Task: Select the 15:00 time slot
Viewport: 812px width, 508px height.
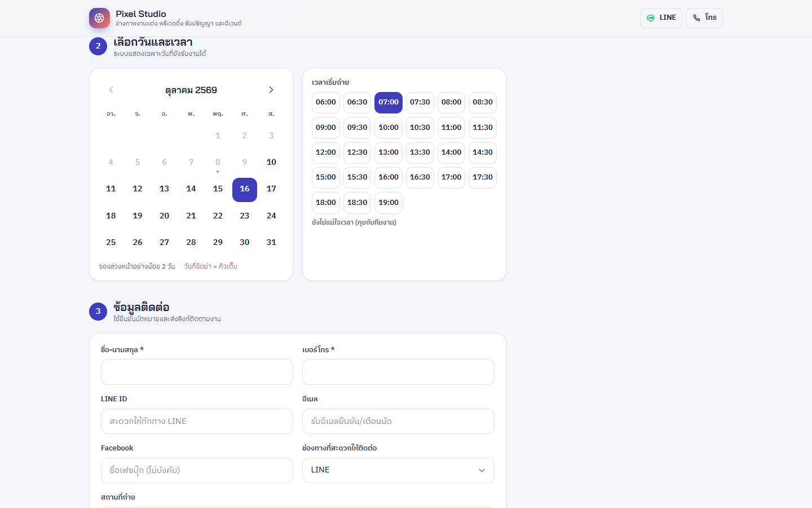Action: [326, 178]
